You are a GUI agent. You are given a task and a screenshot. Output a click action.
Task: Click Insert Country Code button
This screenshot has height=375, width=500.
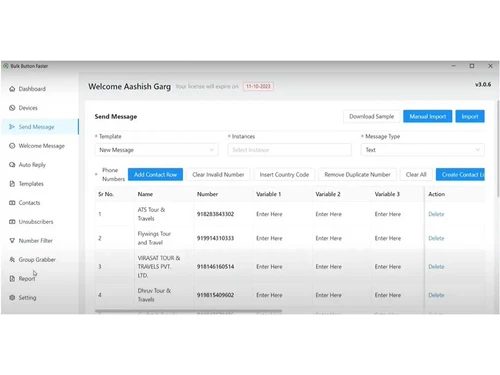pyautogui.click(x=284, y=175)
